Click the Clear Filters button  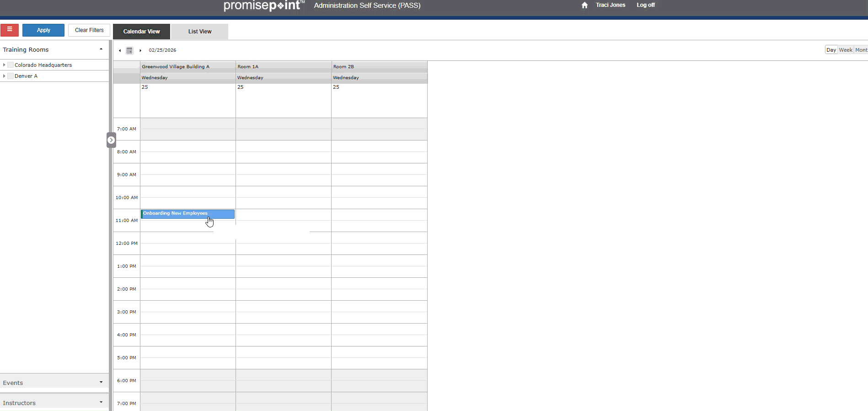coord(89,30)
